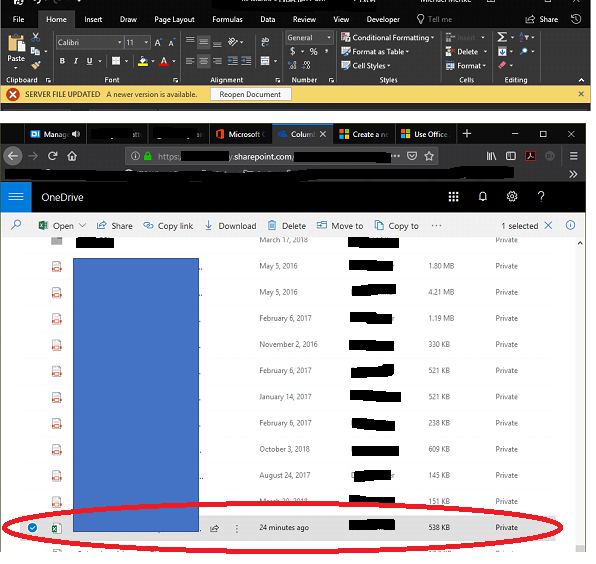Switch to the Data ribbon tab

[268, 19]
